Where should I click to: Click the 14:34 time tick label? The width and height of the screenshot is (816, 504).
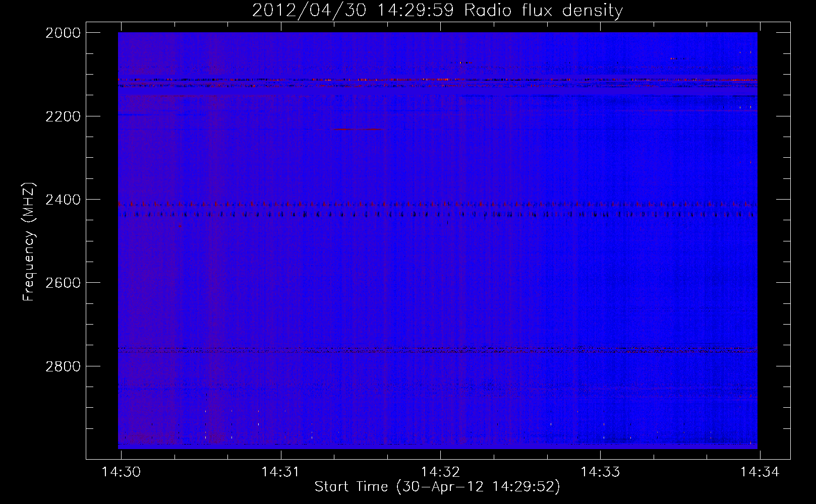[760, 472]
